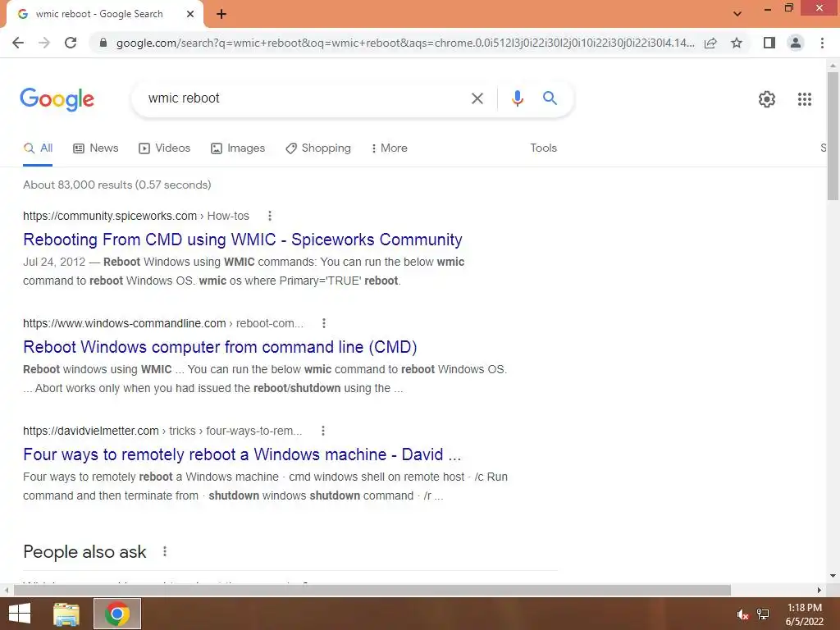Screen dimensions: 840x630
Task: Go back to the previous page
Action: pos(18,43)
